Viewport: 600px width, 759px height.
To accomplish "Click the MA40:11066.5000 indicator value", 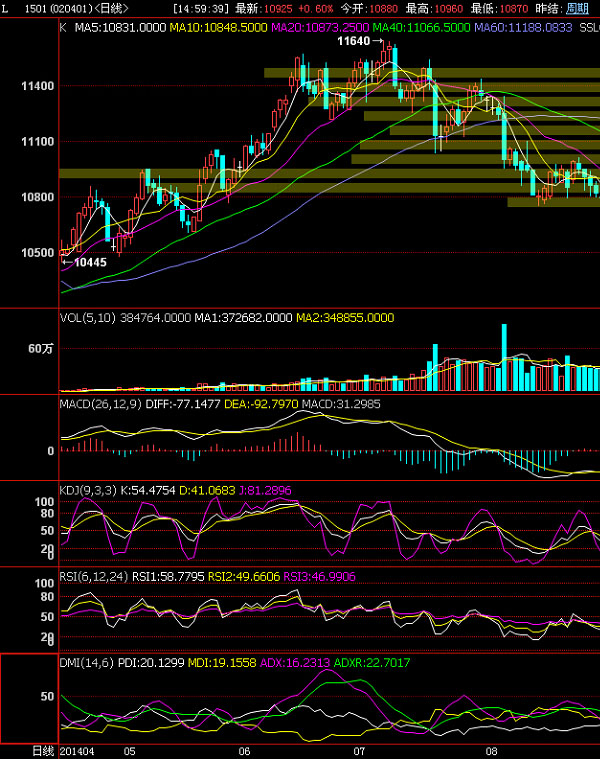I will [421, 28].
